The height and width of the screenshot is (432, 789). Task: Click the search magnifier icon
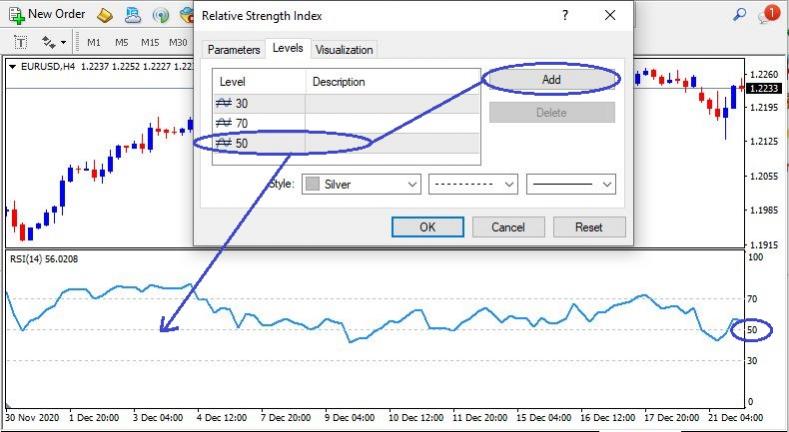pyautogui.click(x=739, y=15)
